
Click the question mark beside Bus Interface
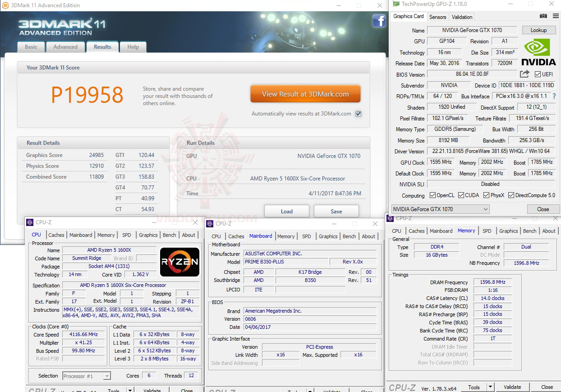554,96
